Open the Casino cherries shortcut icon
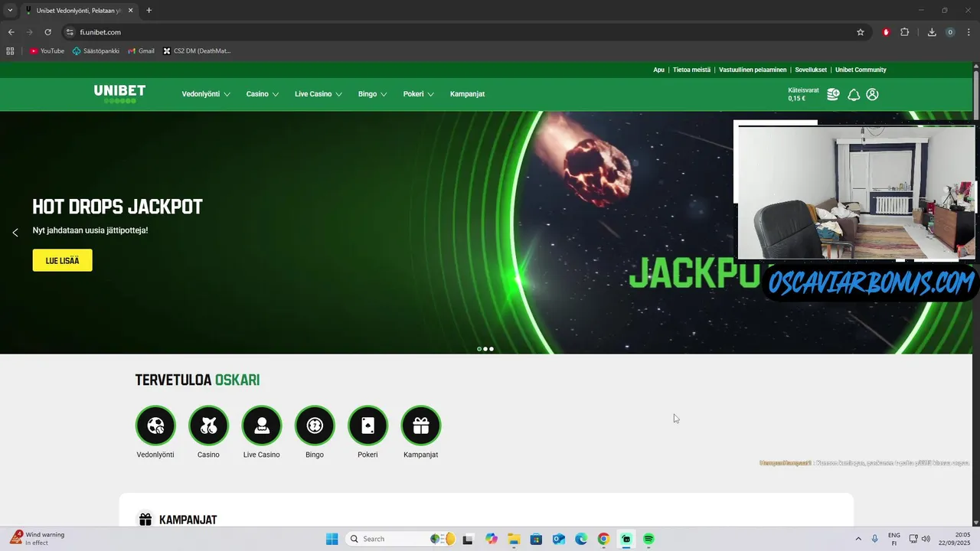This screenshot has height=551, width=980. click(208, 425)
